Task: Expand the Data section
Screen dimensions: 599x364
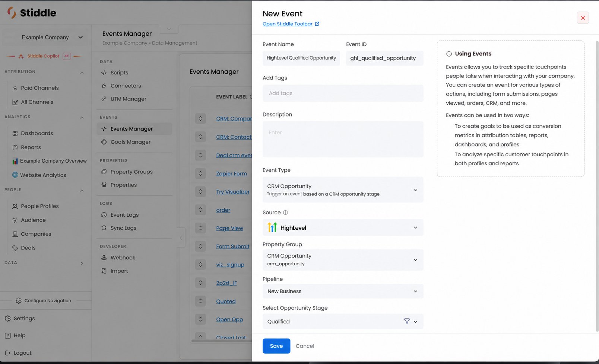Action: click(x=82, y=263)
